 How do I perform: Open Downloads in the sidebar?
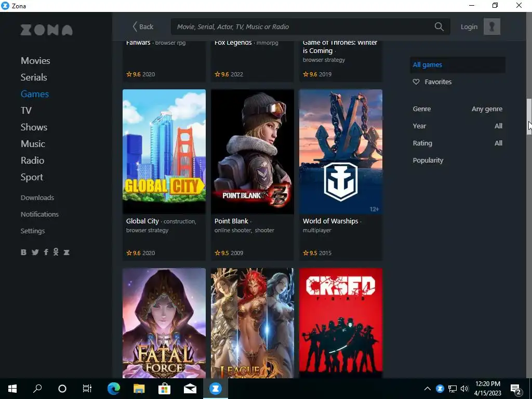pyautogui.click(x=37, y=197)
